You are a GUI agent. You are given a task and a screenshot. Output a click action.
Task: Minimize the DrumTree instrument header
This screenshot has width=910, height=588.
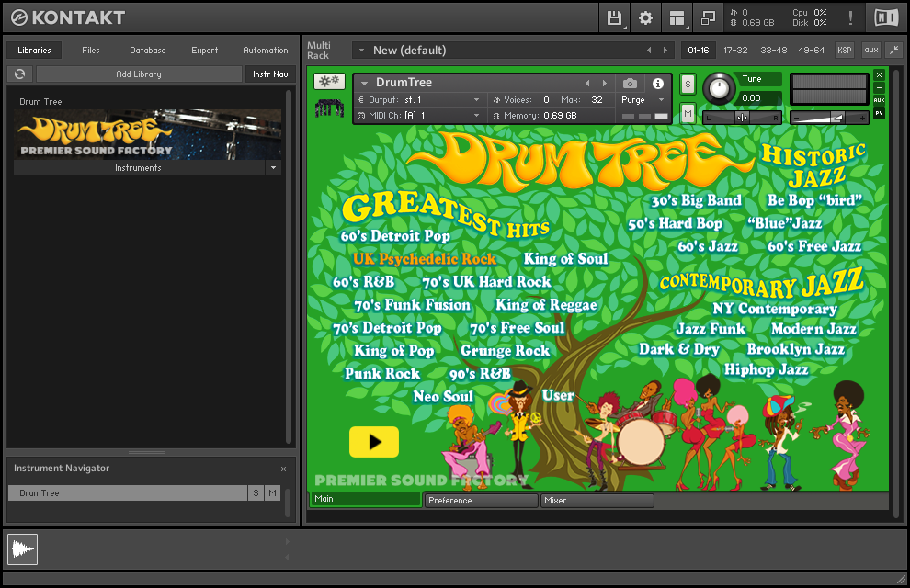pyautogui.click(x=880, y=87)
